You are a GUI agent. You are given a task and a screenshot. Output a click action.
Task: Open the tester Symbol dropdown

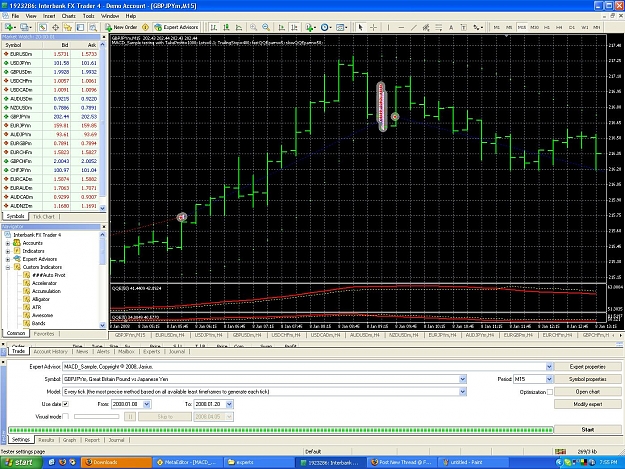click(462, 379)
